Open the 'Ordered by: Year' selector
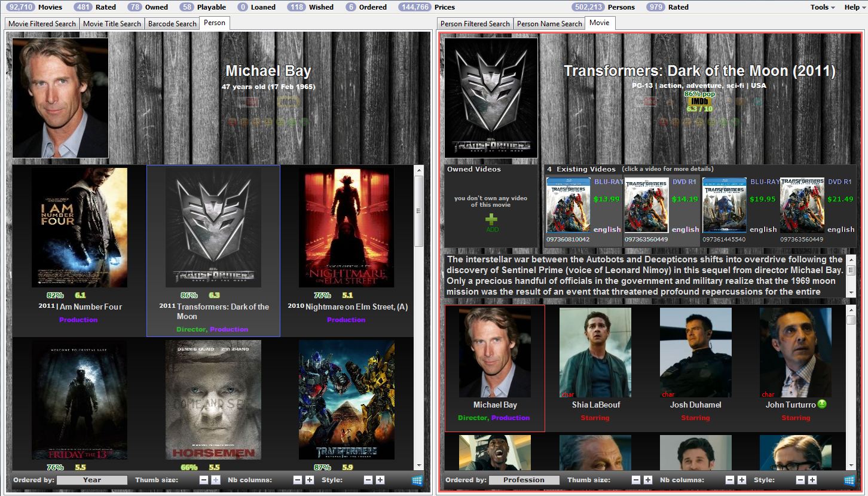The width and height of the screenshot is (868, 496). [92, 480]
